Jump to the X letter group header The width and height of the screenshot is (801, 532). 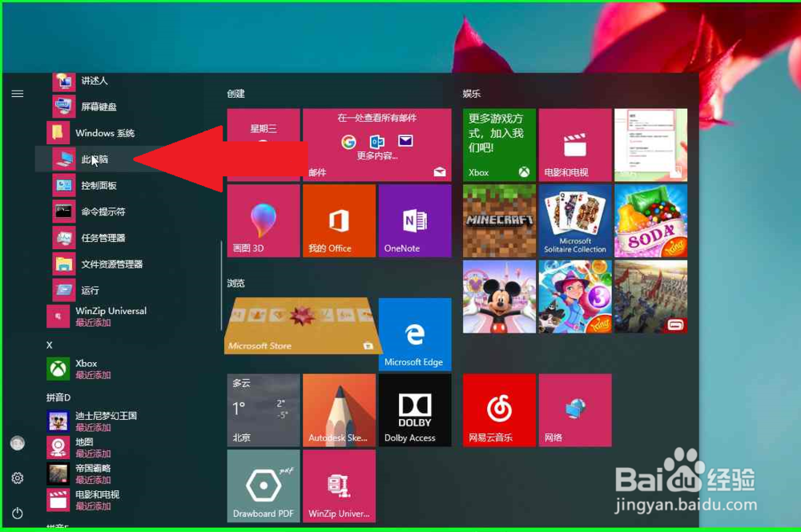click(x=50, y=345)
